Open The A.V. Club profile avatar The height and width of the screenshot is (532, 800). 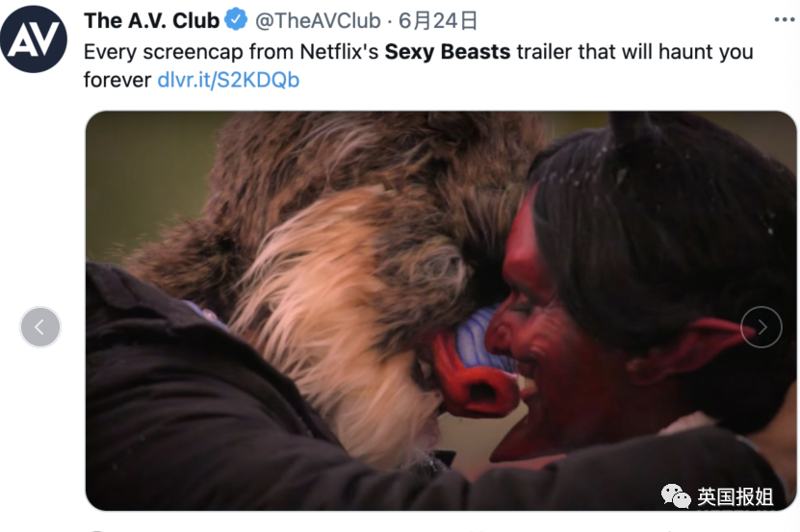tap(34, 39)
